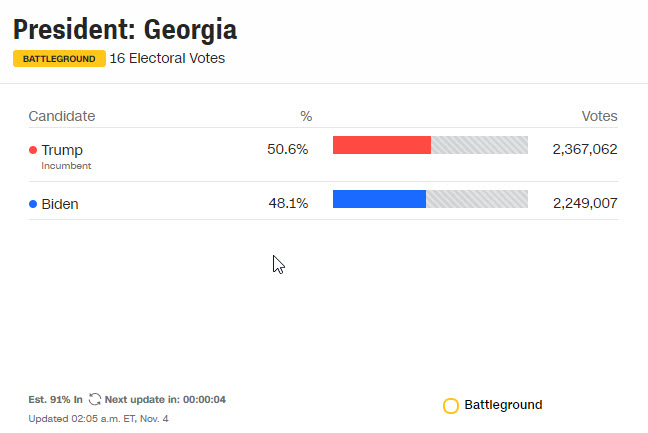Click the blue dot next to Biden
Viewport: 648px width, 433px height.
pyautogui.click(x=33, y=204)
